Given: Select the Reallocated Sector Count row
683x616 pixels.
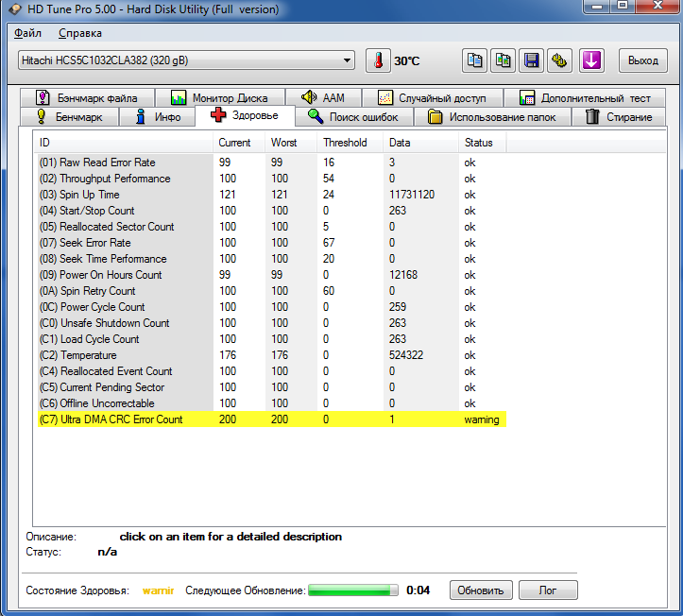Looking at the screenshot, I should pos(272,227).
